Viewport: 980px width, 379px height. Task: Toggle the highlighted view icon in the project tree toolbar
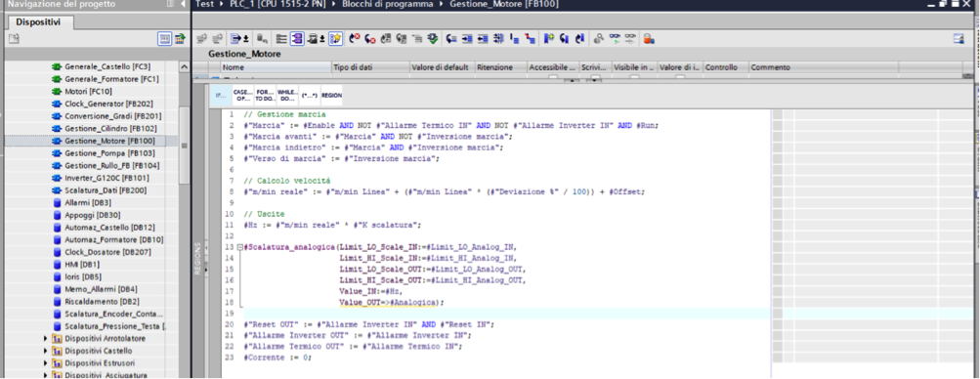[x=164, y=39]
